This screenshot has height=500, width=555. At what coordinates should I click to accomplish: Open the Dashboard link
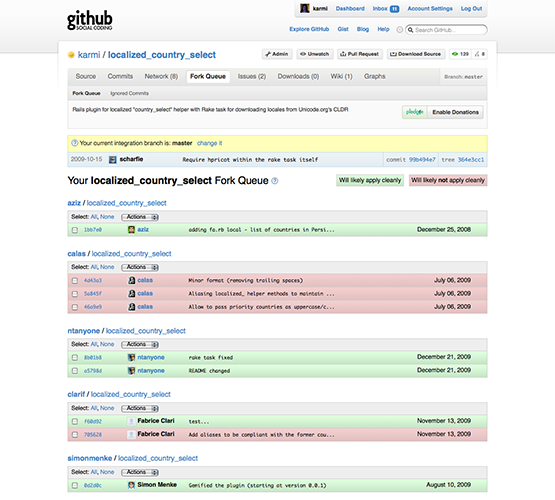click(x=350, y=9)
